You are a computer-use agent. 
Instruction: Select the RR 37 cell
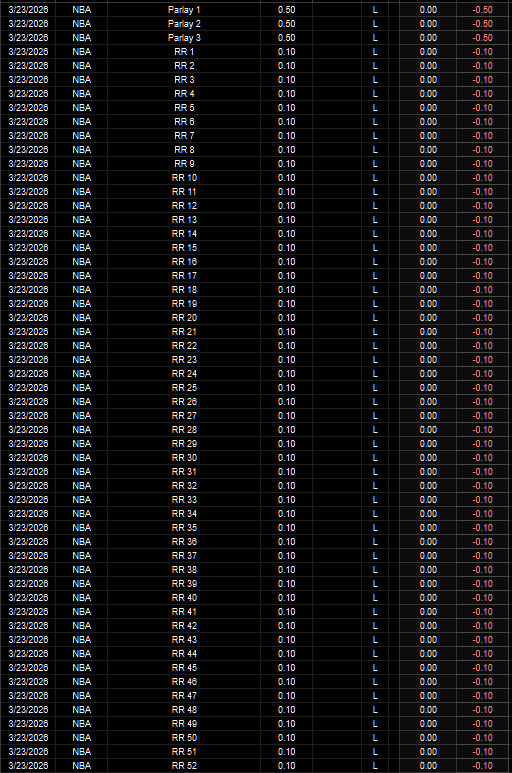pos(184,556)
